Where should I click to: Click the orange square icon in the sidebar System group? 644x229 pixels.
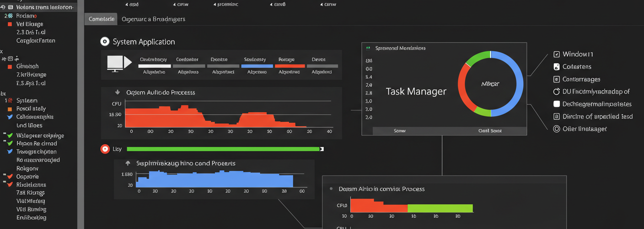[x=10, y=109]
